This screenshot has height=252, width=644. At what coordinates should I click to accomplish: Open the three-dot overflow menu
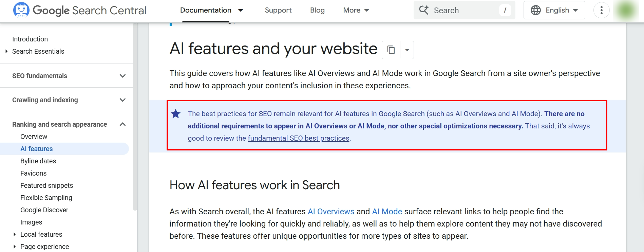point(602,10)
